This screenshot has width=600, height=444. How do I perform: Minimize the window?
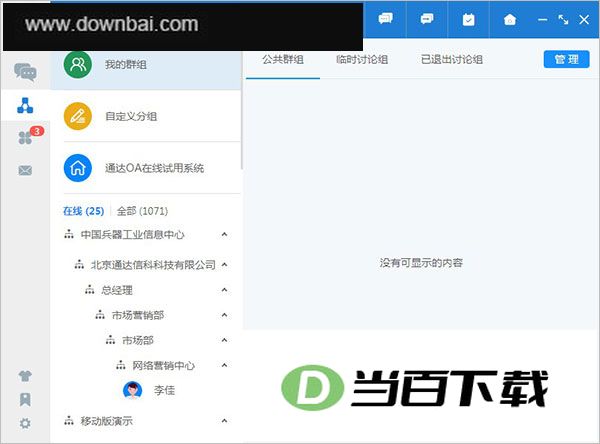(543, 20)
